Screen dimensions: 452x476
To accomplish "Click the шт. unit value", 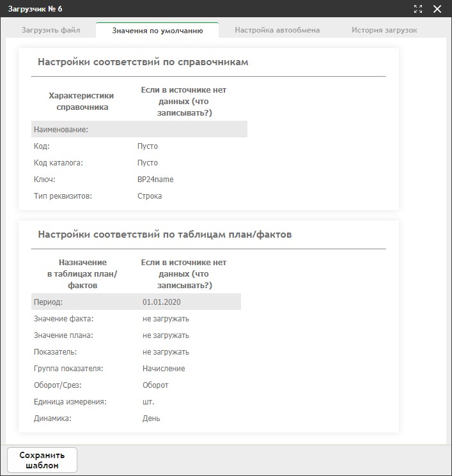I will (148, 402).
